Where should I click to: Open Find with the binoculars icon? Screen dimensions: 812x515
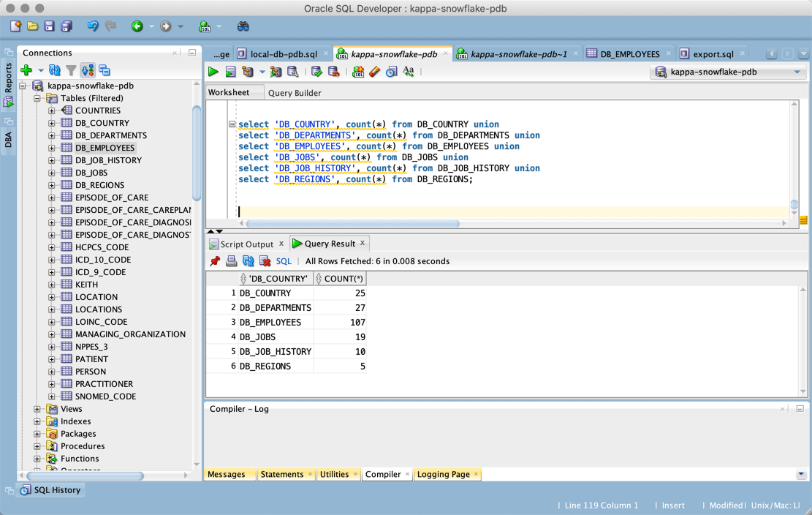[x=243, y=26]
